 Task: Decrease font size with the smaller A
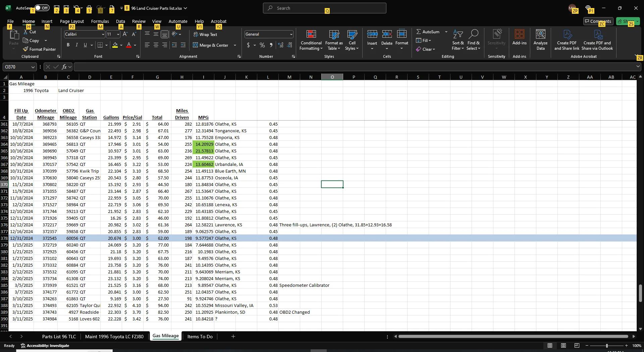point(134,34)
